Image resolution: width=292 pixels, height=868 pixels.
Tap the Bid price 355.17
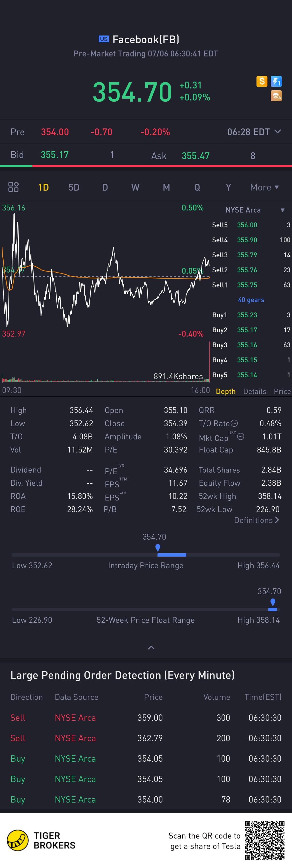tap(55, 155)
